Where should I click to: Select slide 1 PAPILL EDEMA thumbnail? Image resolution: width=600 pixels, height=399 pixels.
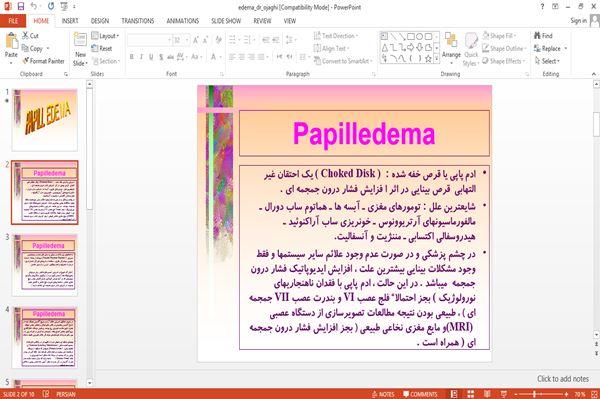pyautogui.click(x=44, y=120)
